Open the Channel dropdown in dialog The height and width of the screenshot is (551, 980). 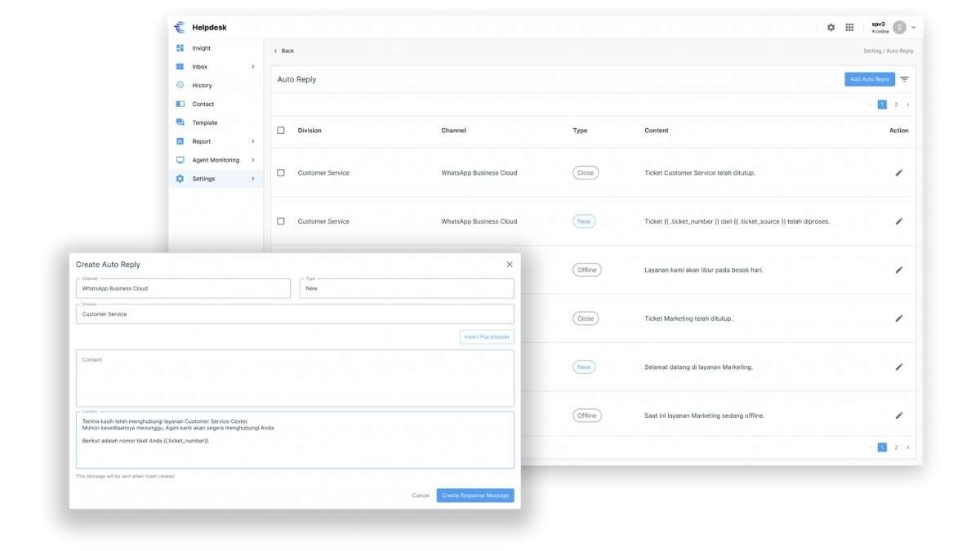[x=183, y=288]
